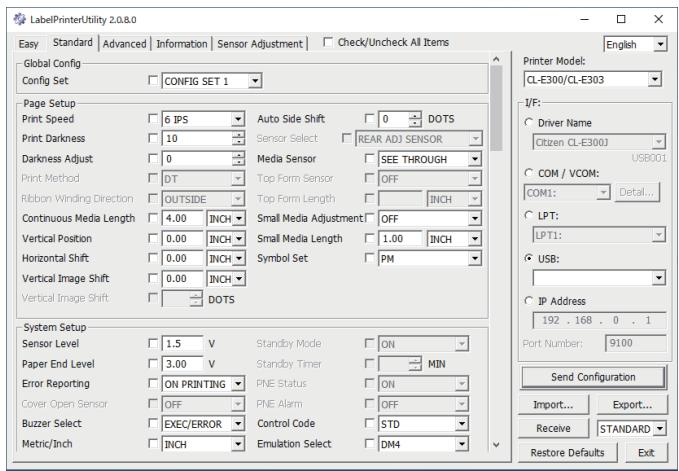Click the Vertical Position value field

[182, 239]
